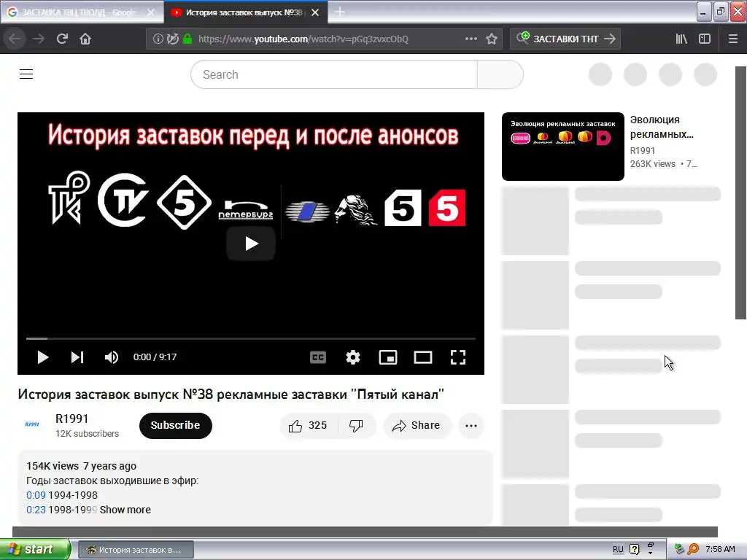The height and width of the screenshot is (560, 747).
Task: Open the video settings gear
Action: click(x=353, y=357)
